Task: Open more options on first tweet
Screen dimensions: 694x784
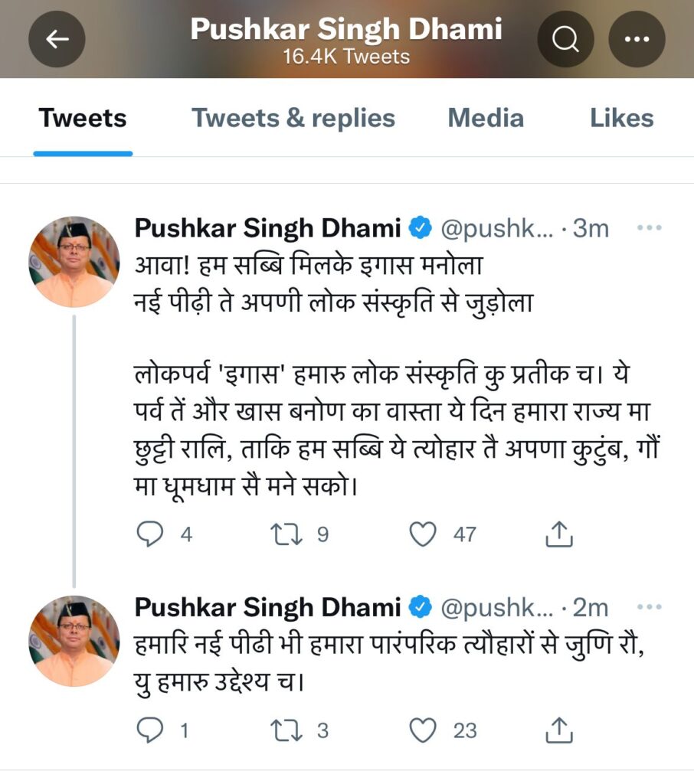Action: (650, 227)
